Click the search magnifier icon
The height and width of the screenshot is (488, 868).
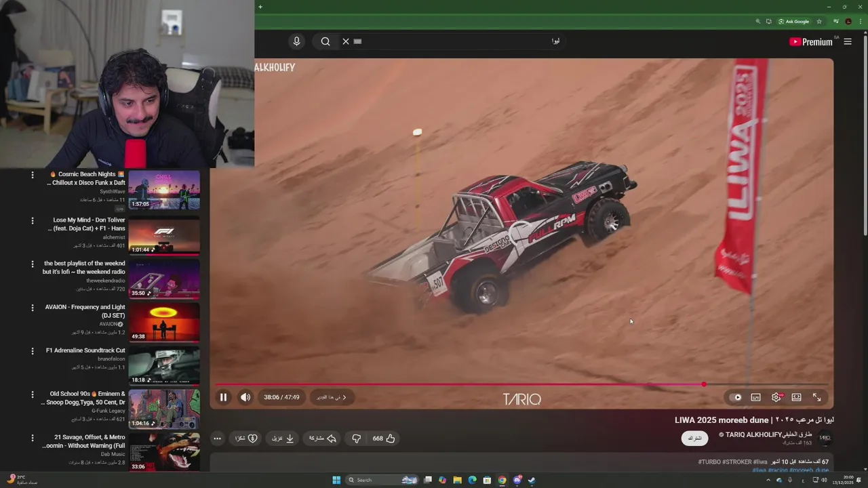(325, 41)
